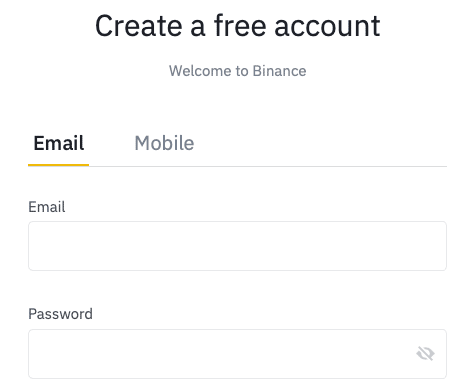Focus the Password input field

(237, 354)
